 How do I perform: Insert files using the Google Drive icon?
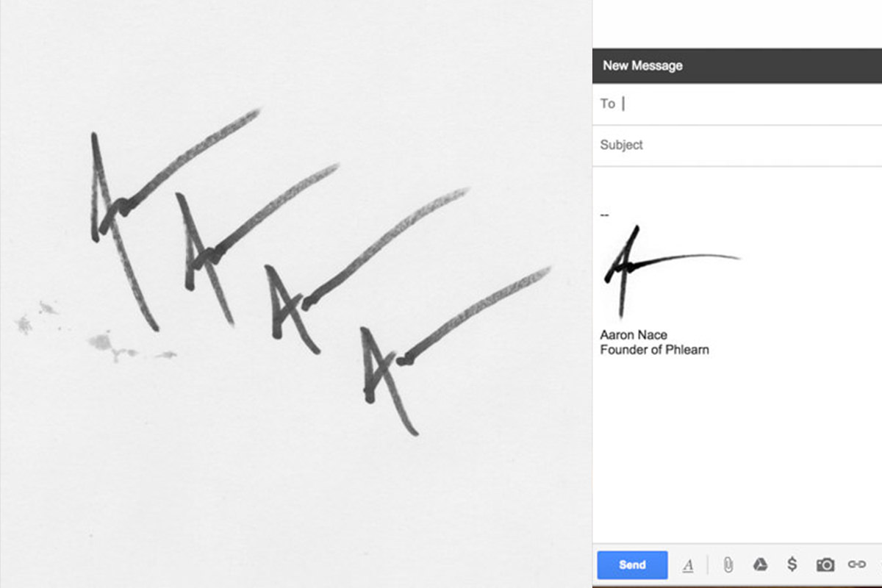coord(760,564)
